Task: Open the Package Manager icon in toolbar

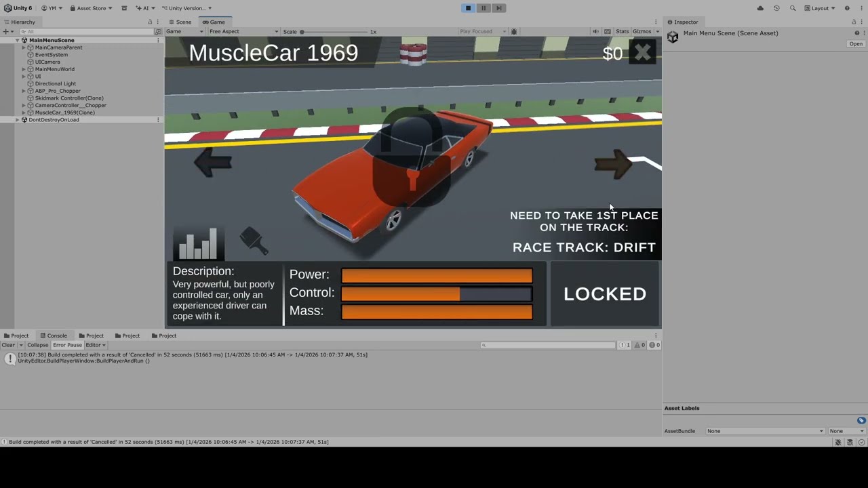Action: [x=124, y=8]
